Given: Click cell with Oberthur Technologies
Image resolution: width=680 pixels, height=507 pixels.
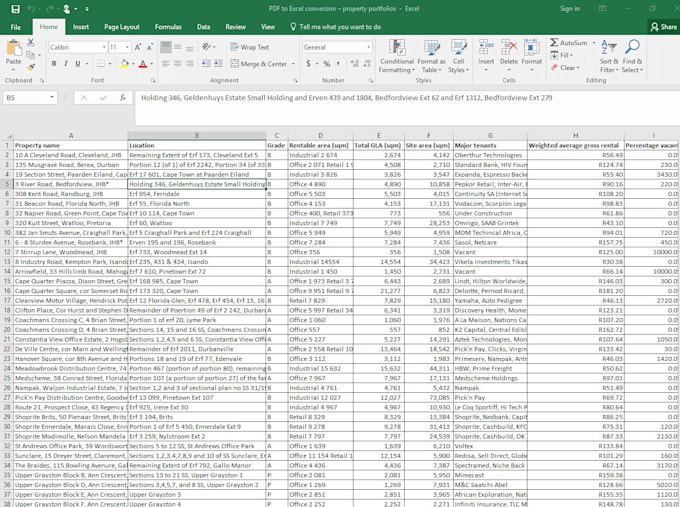Looking at the screenshot, I should click(x=490, y=155).
